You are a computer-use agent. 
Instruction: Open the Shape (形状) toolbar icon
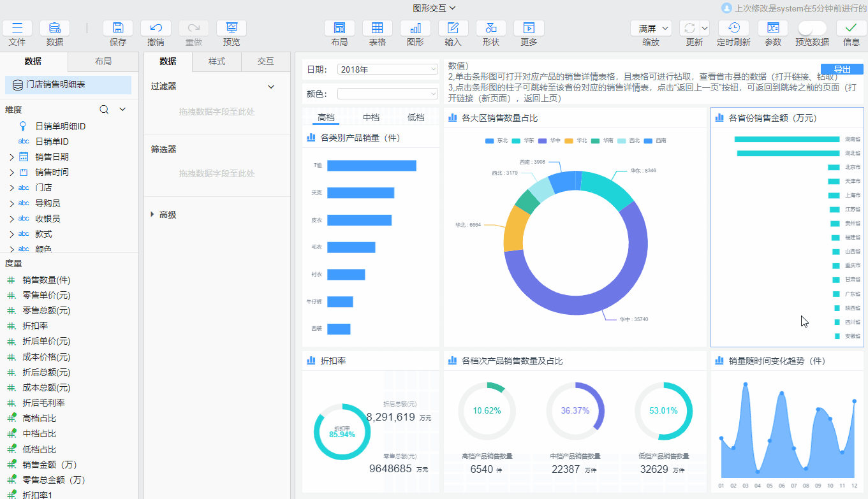[x=490, y=28]
